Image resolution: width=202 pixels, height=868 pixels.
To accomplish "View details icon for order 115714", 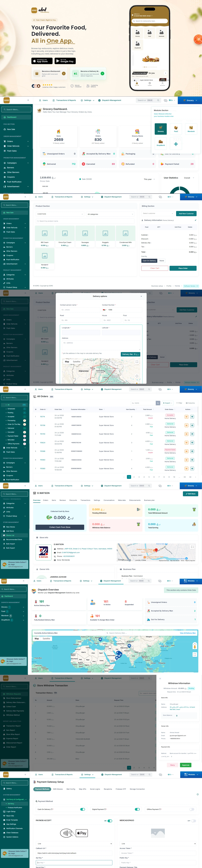I will pyautogui.click(x=186, y=417).
